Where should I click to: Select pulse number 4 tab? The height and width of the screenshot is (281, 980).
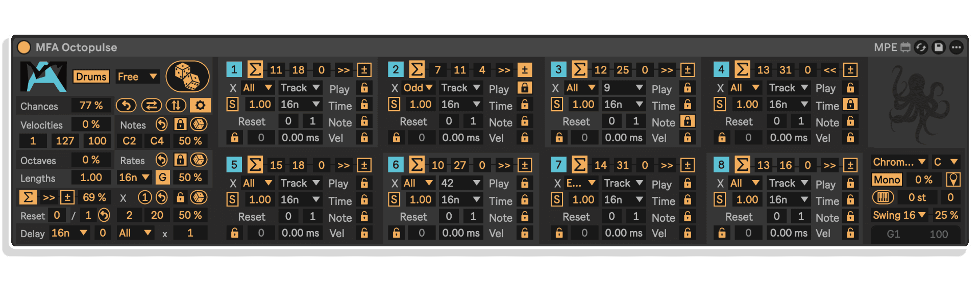coord(721,69)
